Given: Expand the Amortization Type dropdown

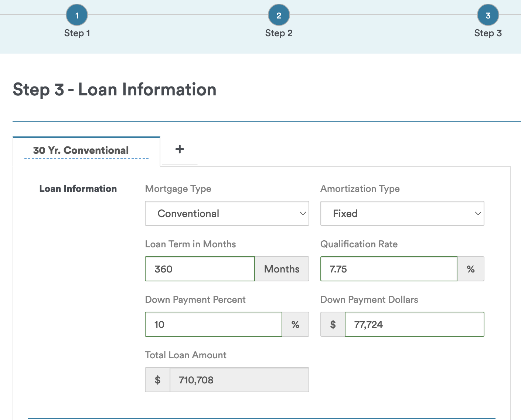Looking at the screenshot, I should (x=402, y=214).
